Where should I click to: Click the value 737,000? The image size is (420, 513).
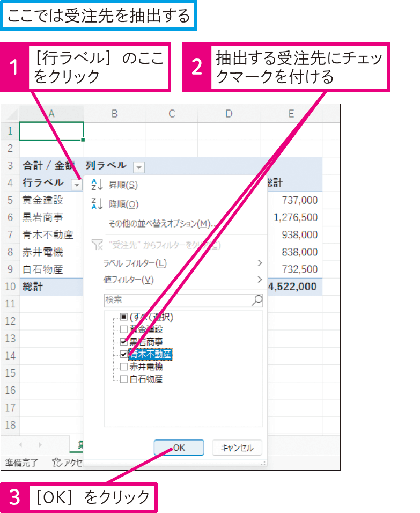tap(300, 200)
